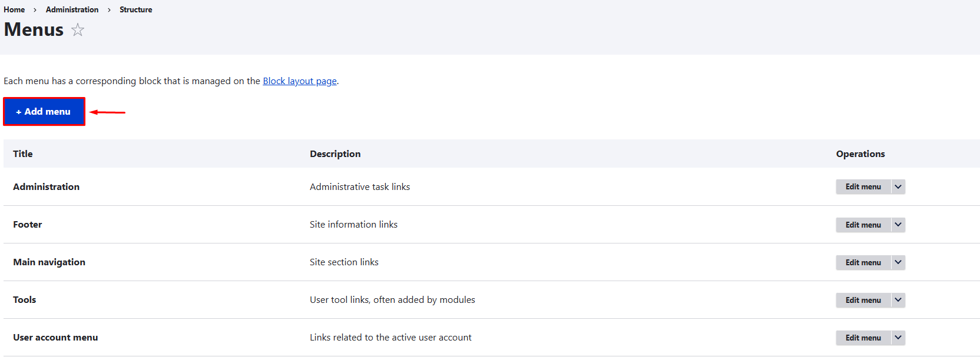Click 'User tool links, often added by modules'

(392, 299)
